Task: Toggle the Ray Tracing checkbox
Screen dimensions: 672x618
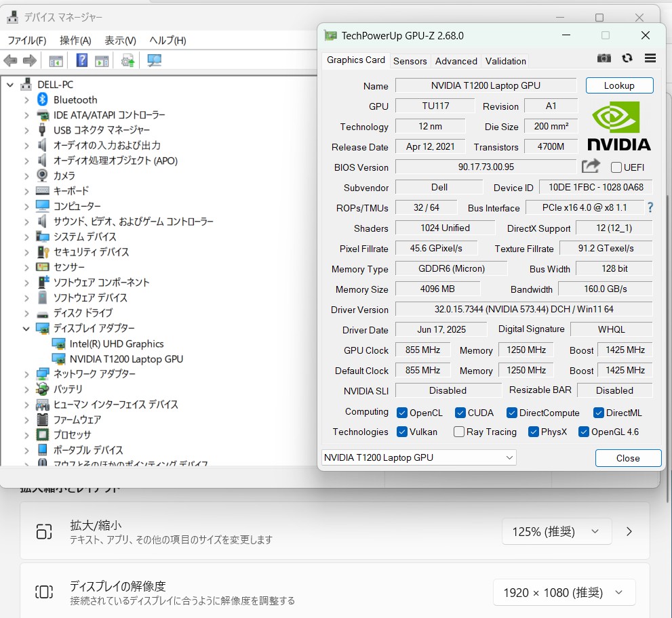Action: pos(458,431)
